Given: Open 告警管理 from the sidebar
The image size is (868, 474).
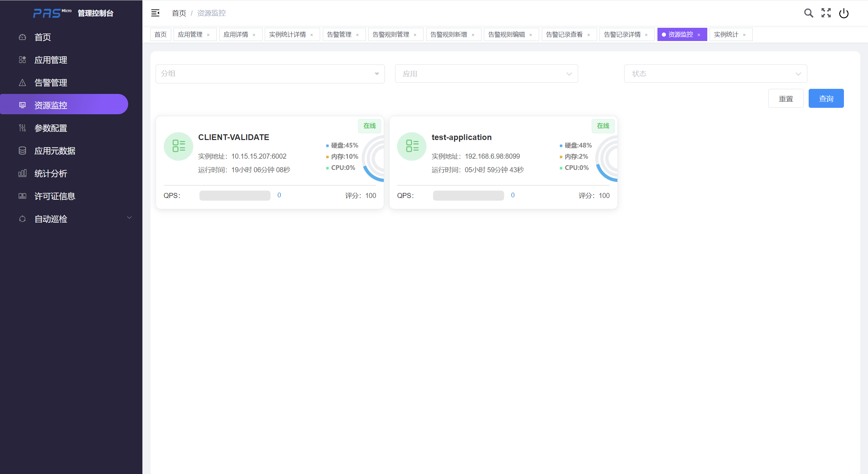Looking at the screenshot, I should (x=51, y=83).
